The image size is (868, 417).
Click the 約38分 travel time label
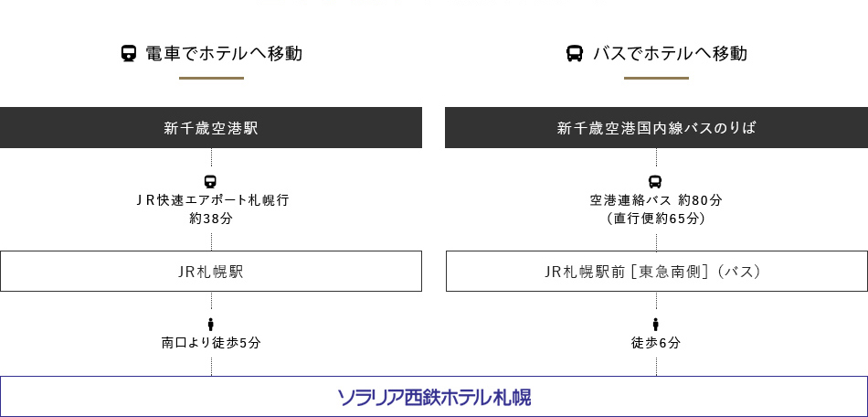211,219
